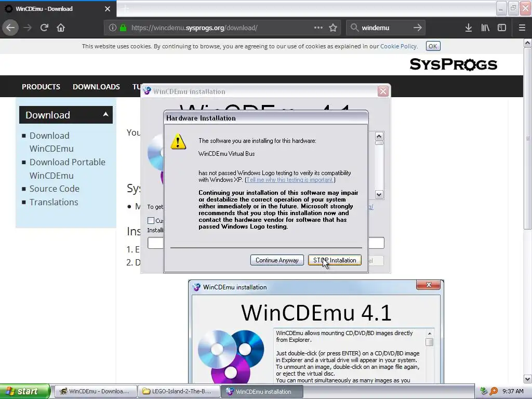
Task: Click the 9:37 AM taskbar clock
Action: click(513, 391)
